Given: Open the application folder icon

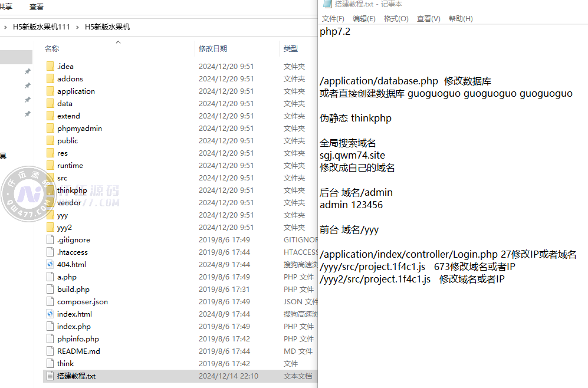Looking at the screenshot, I should (x=50, y=91).
